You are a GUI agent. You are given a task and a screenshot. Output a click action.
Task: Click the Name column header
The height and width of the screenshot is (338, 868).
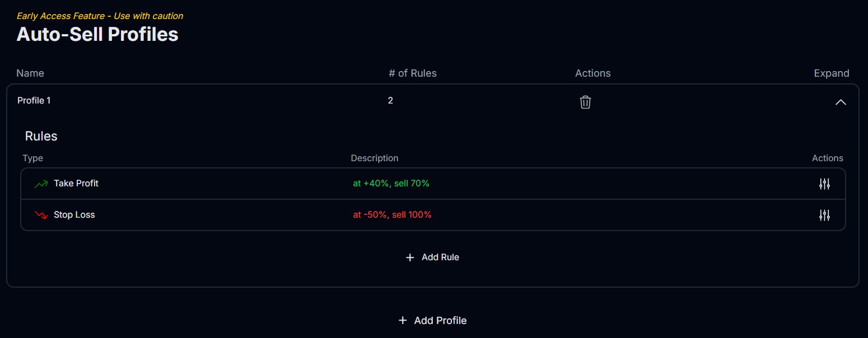[x=30, y=73]
